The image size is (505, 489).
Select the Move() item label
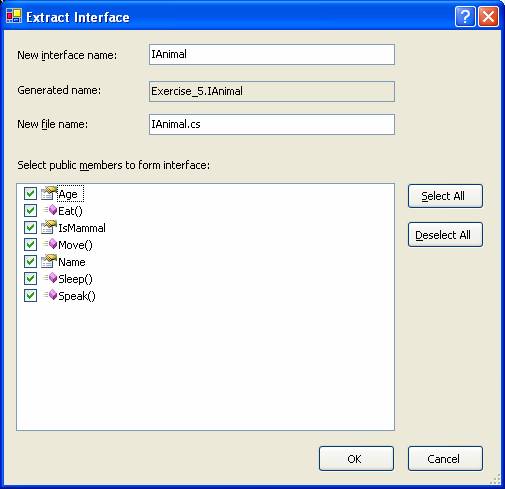click(x=75, y=245)
